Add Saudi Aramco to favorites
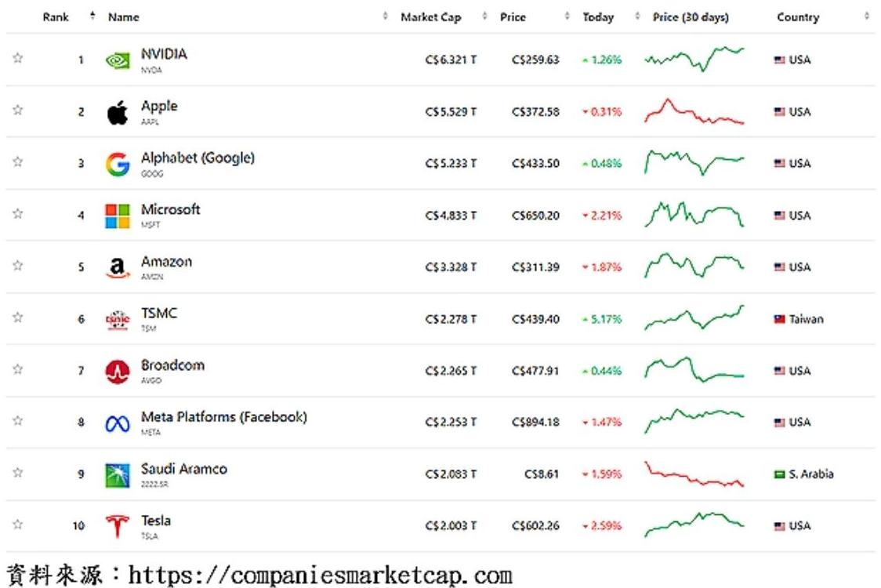 (x=17, y=474)
